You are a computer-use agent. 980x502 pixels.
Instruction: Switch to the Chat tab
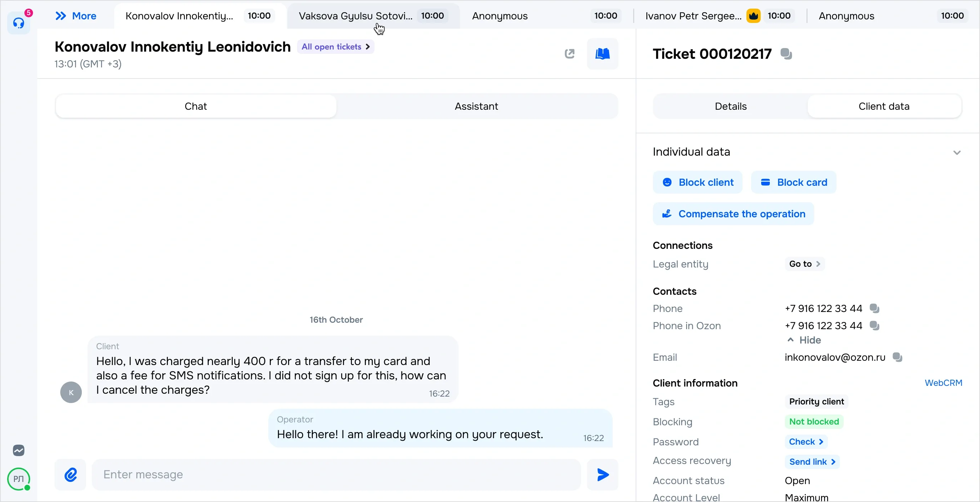[x=195, y=106]
